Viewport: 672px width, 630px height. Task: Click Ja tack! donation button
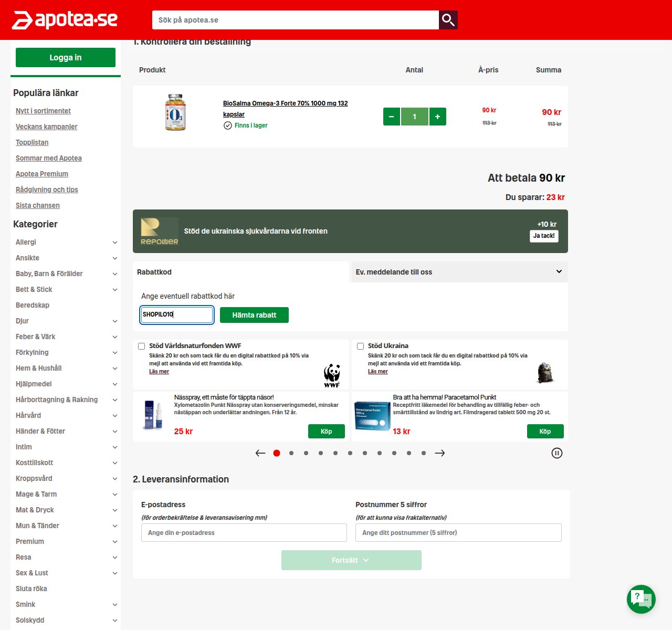pos(544,236)
